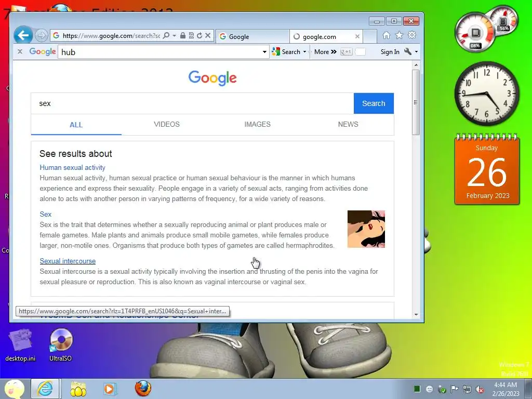Click the page search field containing sex
Viewport: 532px width, 399px height.
tap(192, 103)
